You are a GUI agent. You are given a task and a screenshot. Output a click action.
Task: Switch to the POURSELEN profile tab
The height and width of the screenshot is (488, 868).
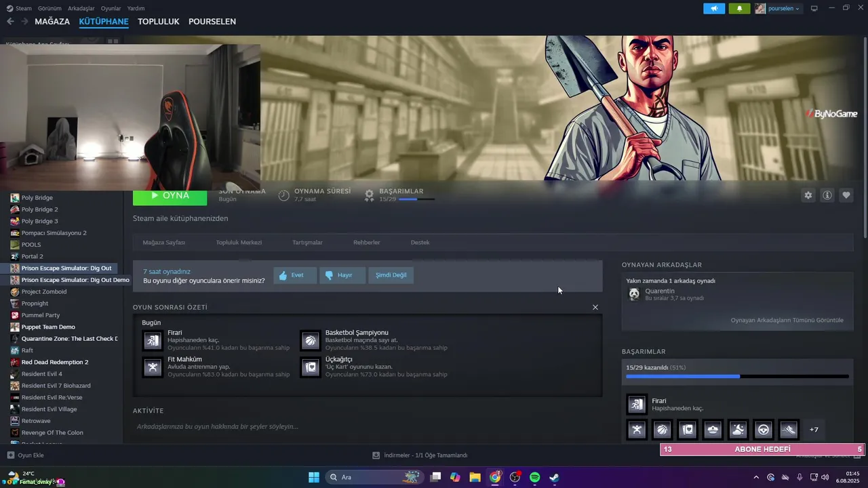212,22
